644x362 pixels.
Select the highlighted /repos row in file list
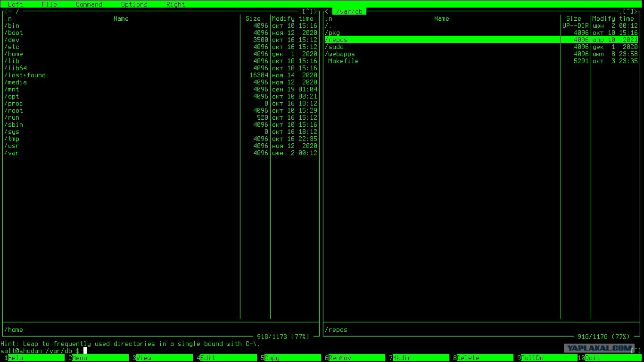481,40
